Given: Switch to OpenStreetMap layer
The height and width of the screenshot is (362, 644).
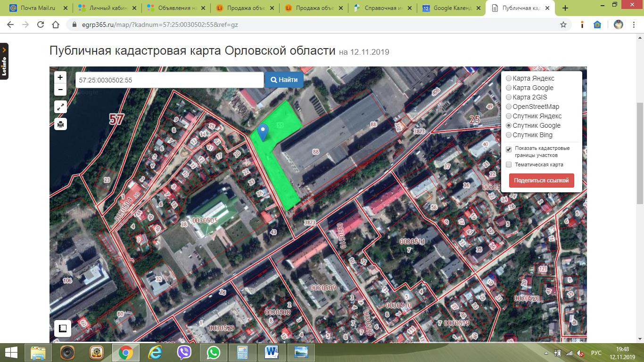Looking at the screenshot, I should (509, 107).
